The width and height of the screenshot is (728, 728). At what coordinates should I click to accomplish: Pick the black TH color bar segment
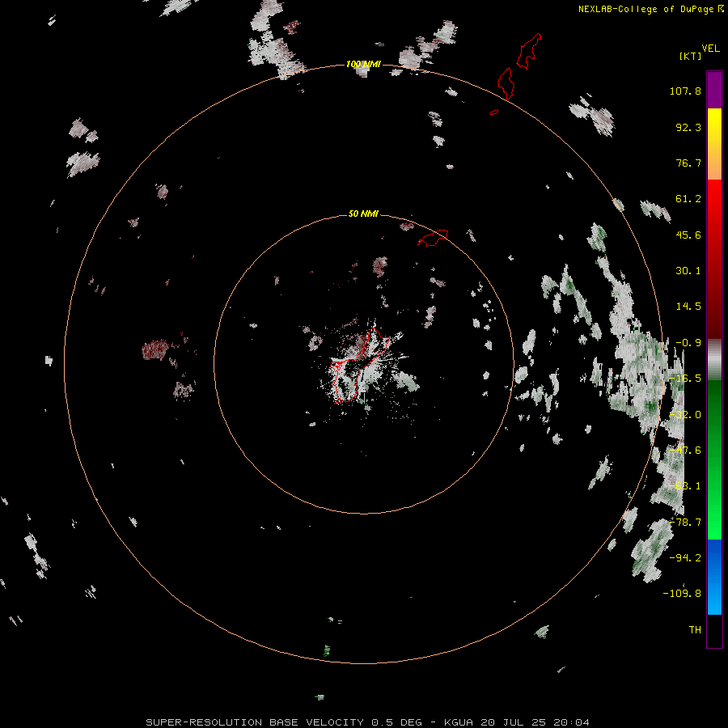714,630
